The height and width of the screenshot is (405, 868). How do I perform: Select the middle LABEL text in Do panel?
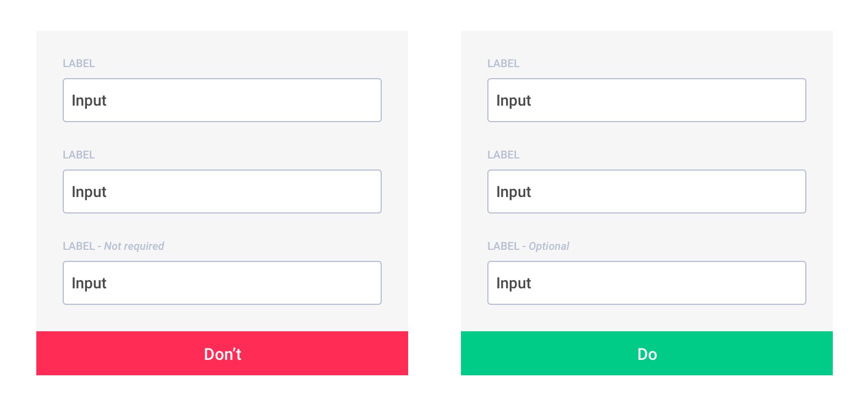click(x=503, y=155)
